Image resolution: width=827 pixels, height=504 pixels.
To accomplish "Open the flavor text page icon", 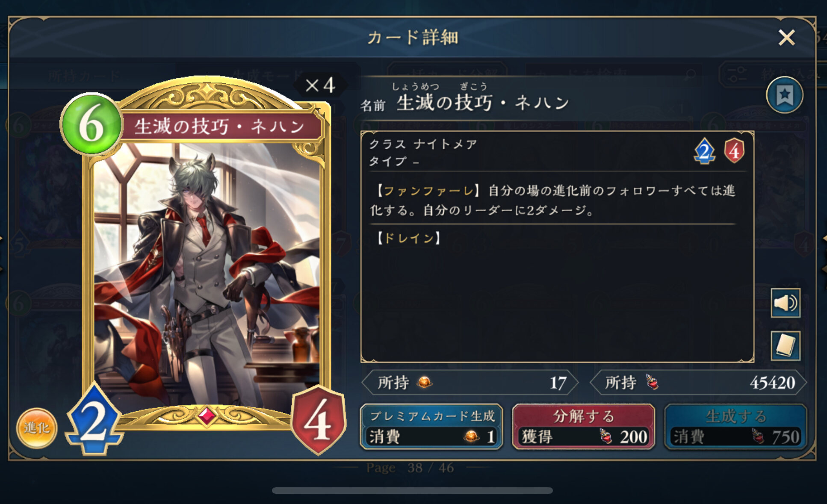I will 786,345.
